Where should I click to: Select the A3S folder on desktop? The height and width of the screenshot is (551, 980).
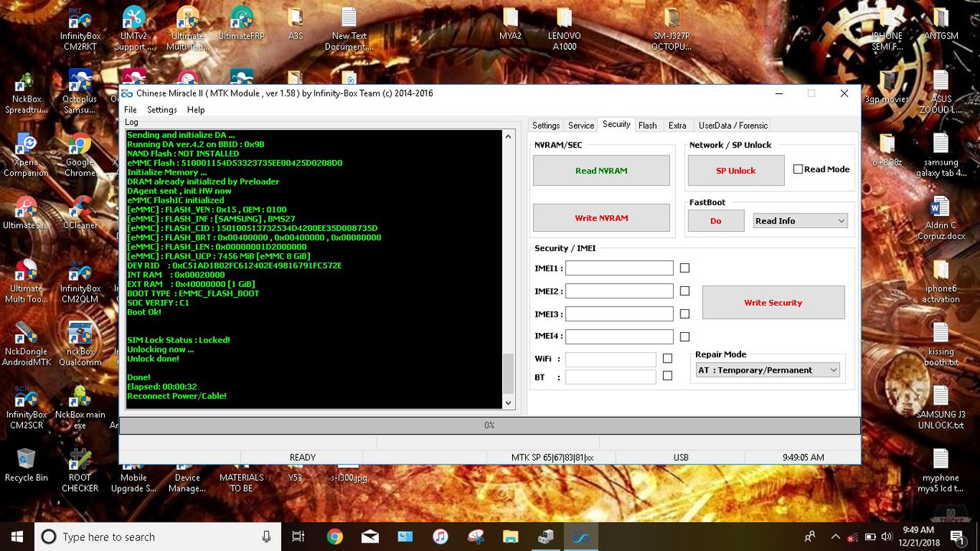pos(296,24)
